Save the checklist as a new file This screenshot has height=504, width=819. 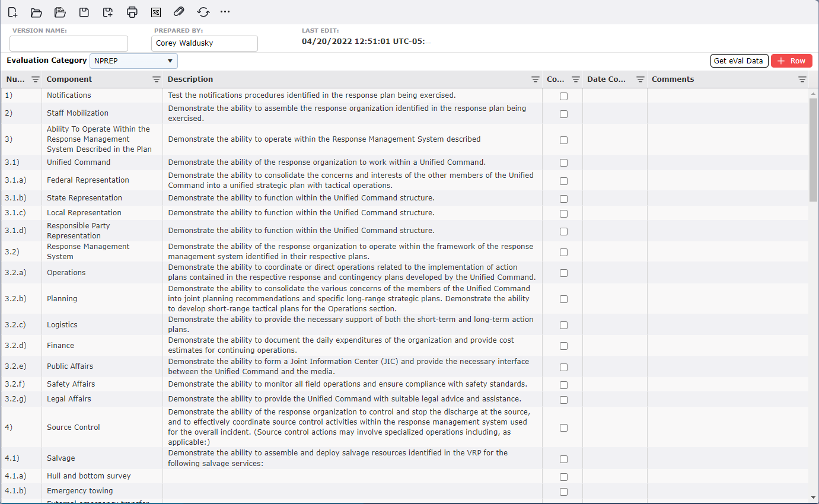[x=107, y=12]
